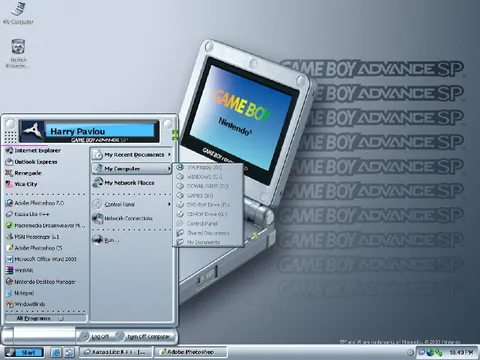Click the ninja star user avatar
This screenshot has height=360, width=480.
pos(33,131)
